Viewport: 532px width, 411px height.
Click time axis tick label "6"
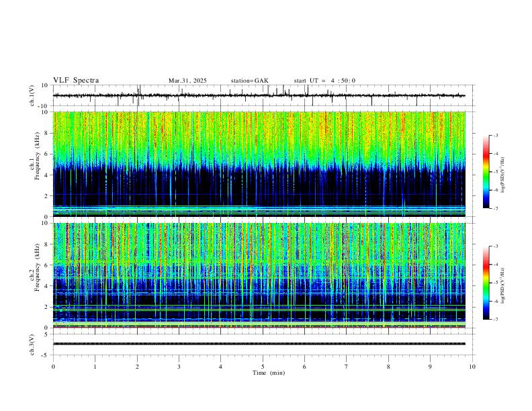pos(305,367)
